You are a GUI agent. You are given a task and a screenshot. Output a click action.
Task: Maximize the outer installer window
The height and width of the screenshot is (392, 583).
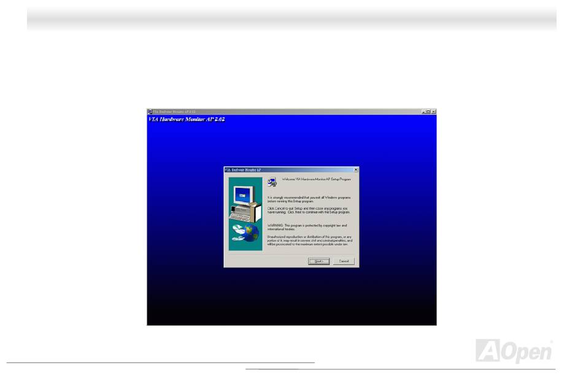pyautogui.click(x=428, y=112)
